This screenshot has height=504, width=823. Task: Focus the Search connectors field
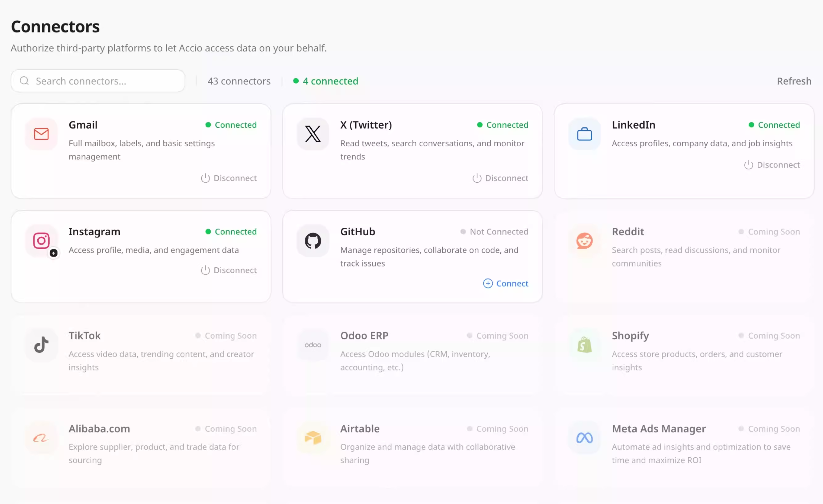(x=98, y=81)
